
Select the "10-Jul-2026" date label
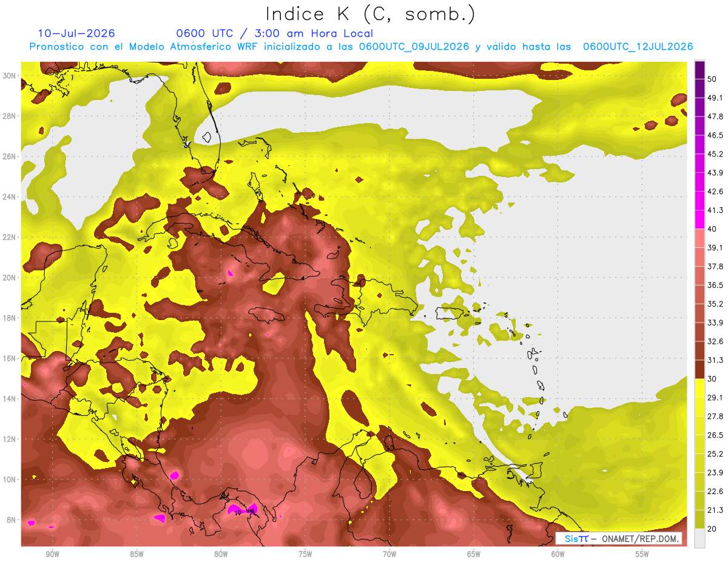tap(76, 33)
